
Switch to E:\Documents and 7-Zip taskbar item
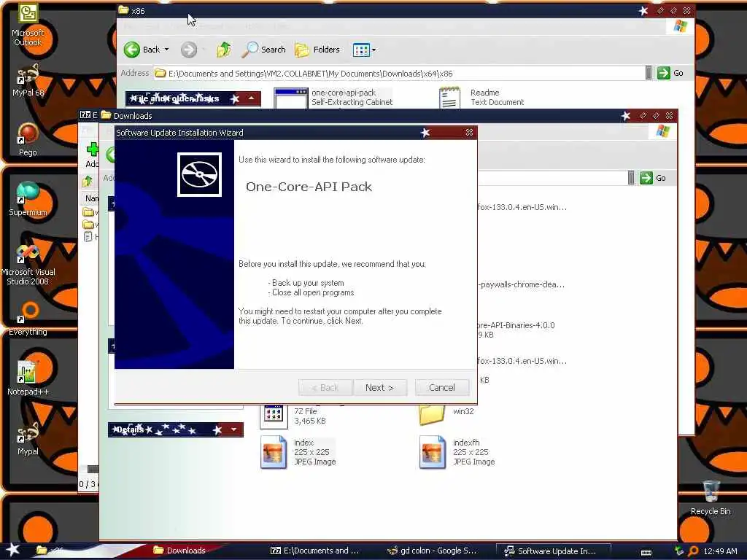[x=315, y=551]
